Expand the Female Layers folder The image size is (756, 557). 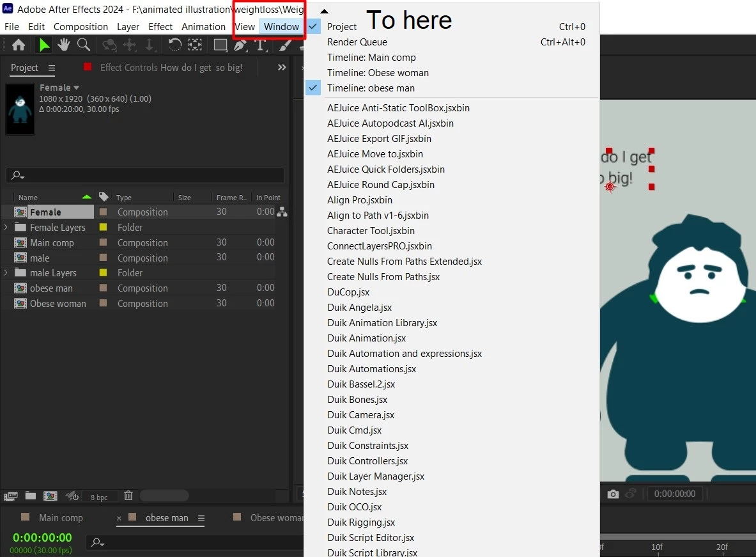click(6, 227)
